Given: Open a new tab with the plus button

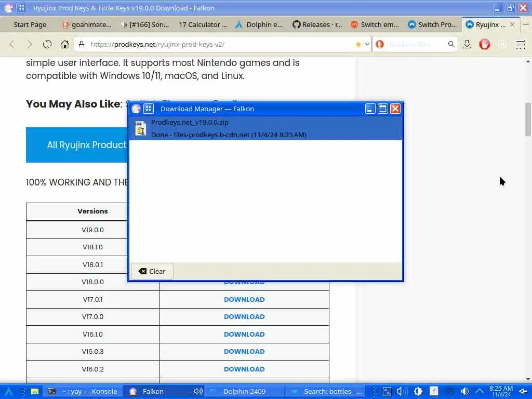Looking at the screenshot, I should coord(526,24).
